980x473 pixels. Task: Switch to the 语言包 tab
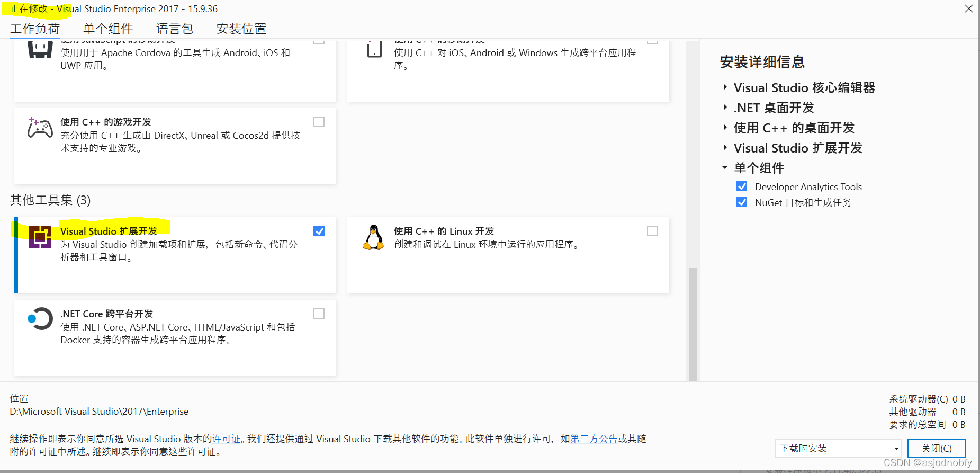(175, 29)
